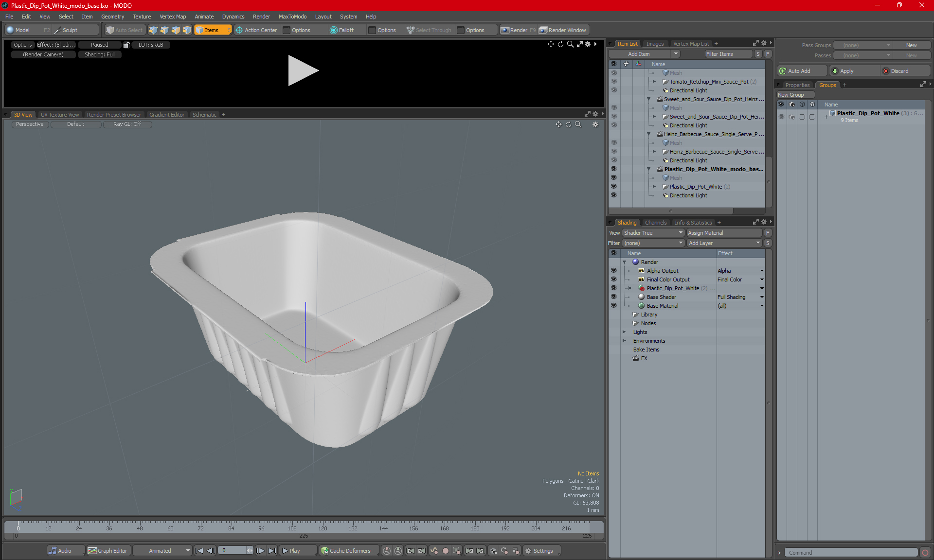
Task: Open the Shader Tree view dropdown
Action: point(653,233)
